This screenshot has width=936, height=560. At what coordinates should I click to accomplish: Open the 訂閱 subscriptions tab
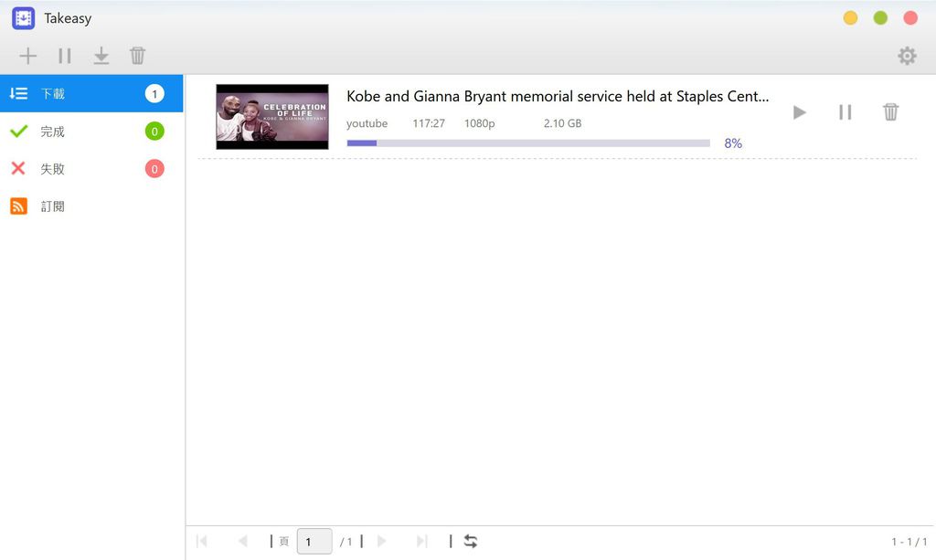point(91,206)
